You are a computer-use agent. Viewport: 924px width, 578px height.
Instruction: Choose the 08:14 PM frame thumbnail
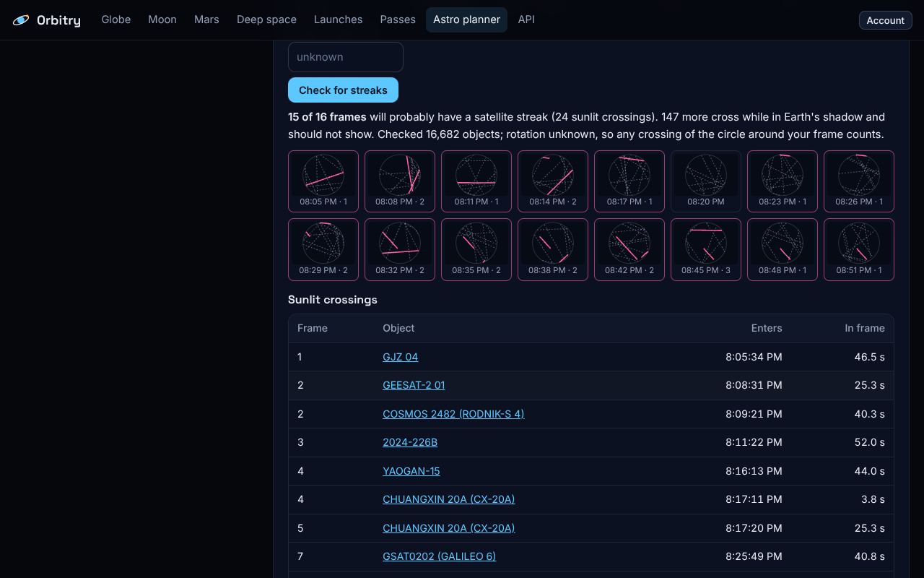[x=553, y=181]
